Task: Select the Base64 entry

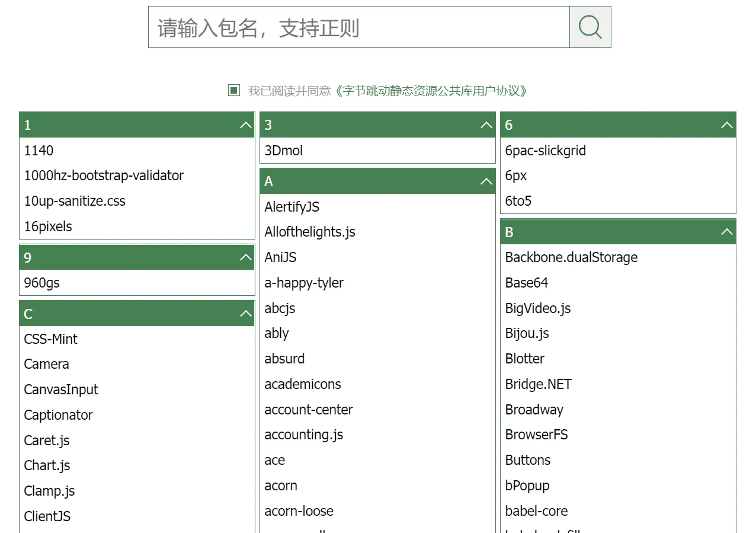Action: coord(526,283)
